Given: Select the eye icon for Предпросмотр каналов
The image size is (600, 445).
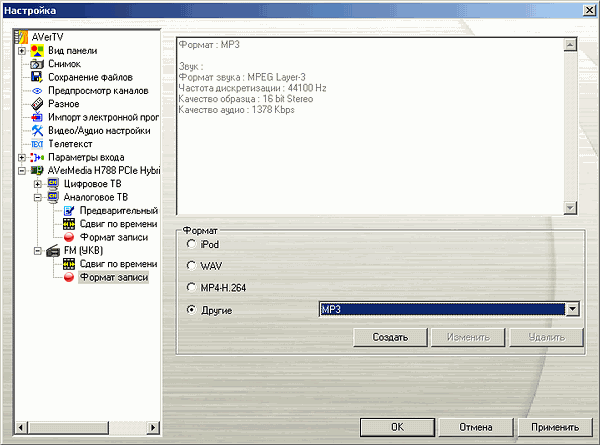Looking at the screenshot, I should coord(37,90).
